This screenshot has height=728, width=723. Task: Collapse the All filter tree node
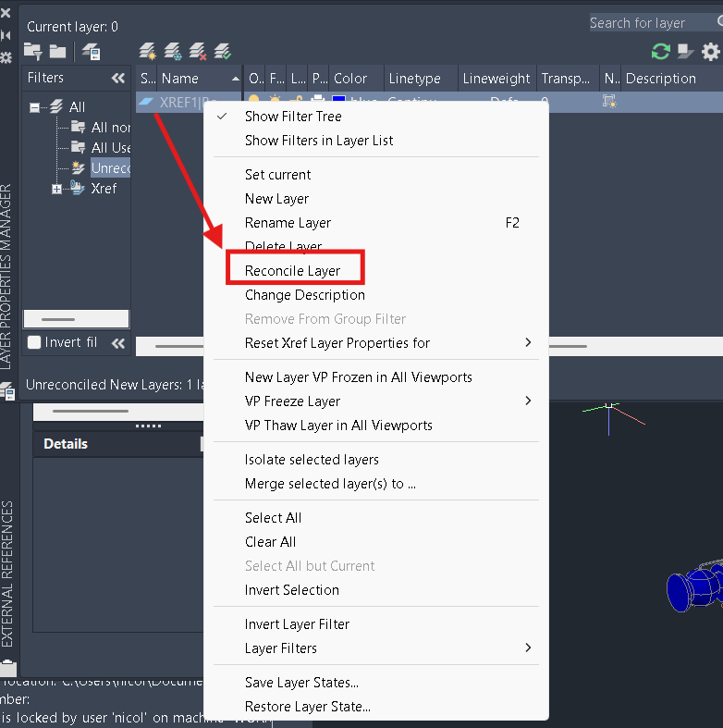(34, 107)
